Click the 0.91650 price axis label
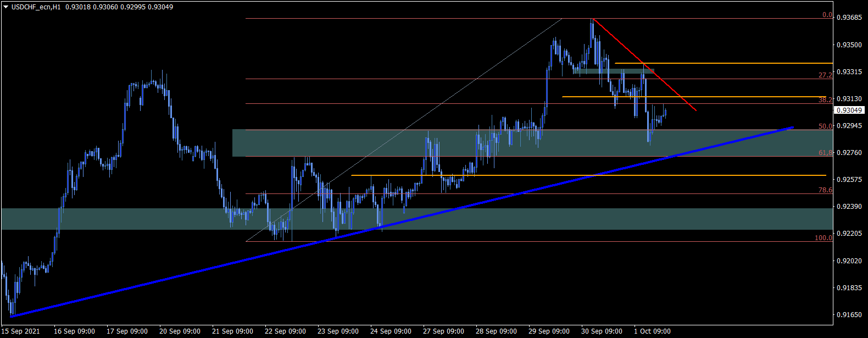868x338 pixels. tap(849, 315)
